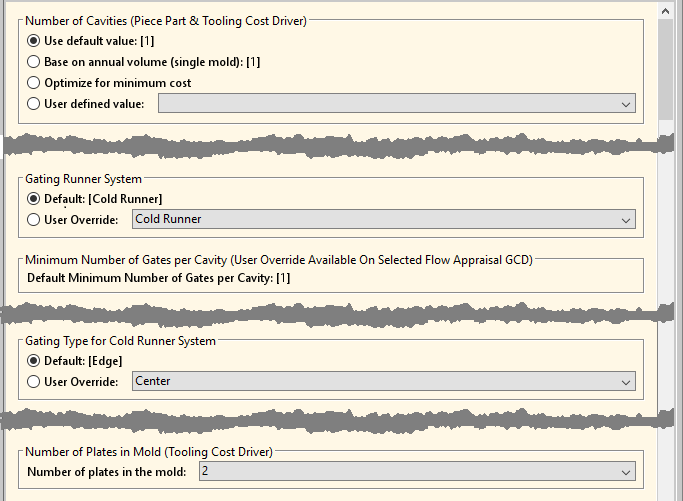Click the chevron on plates combo showing 2
Image resolution: width=683 pixels, height=501 pixels.
pyautogui.click(x=626, y=472)
